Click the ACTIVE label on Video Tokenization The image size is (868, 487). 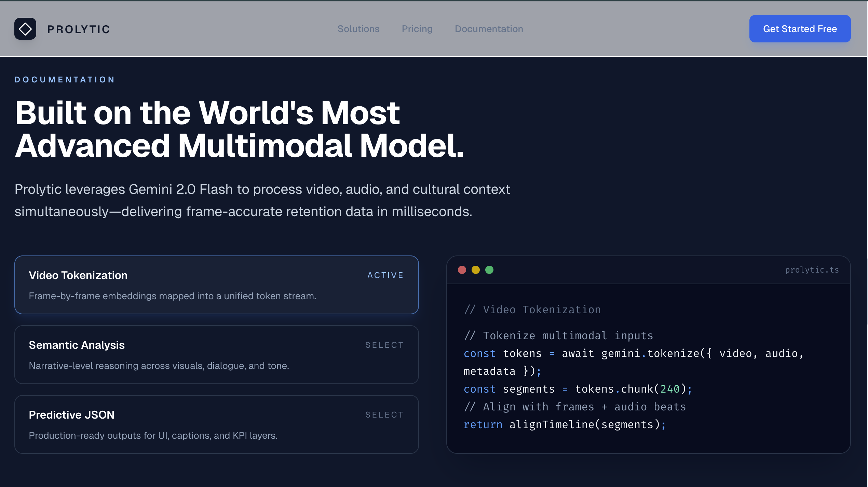point(385,275)
